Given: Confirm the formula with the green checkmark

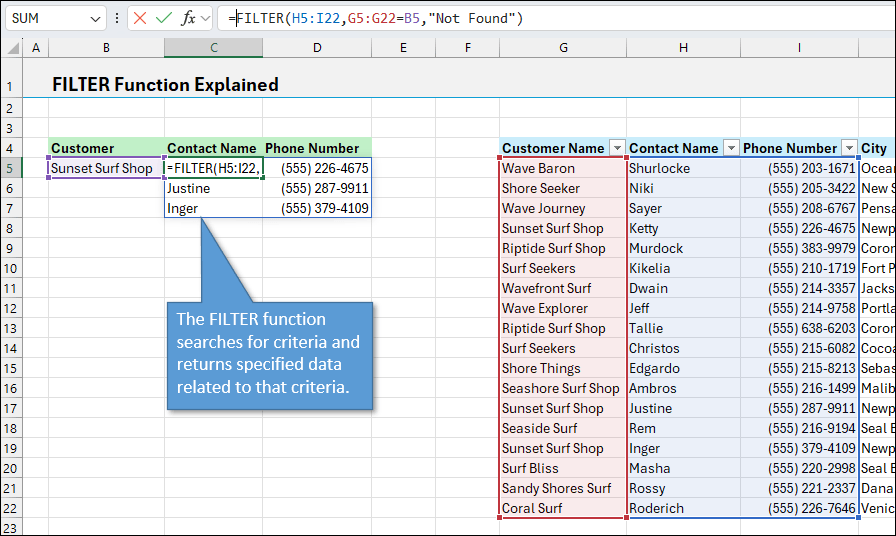Looking at the screenshot, I should [x=163, y=18].
